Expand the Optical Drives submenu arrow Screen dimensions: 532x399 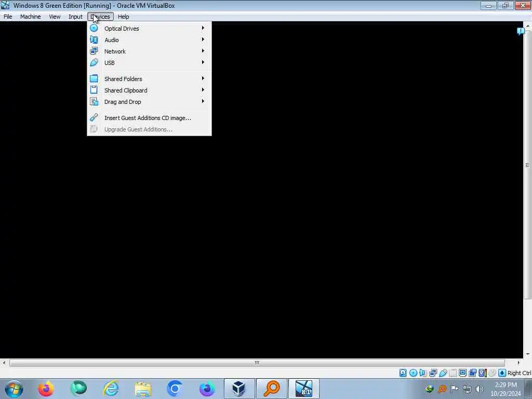(203, 28)
